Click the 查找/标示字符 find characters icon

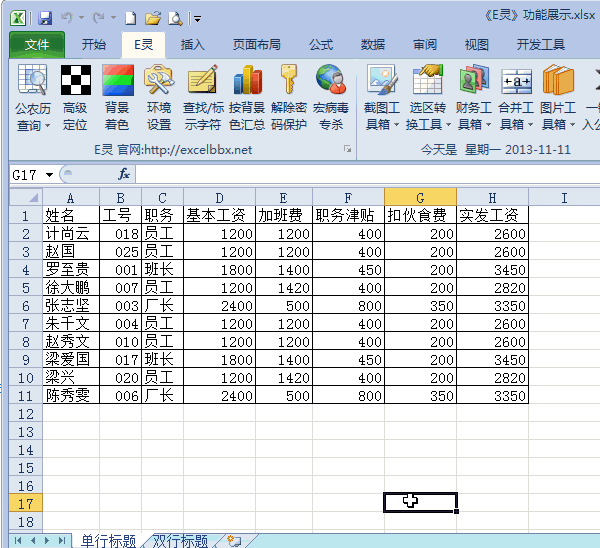[x=203, y=80]
